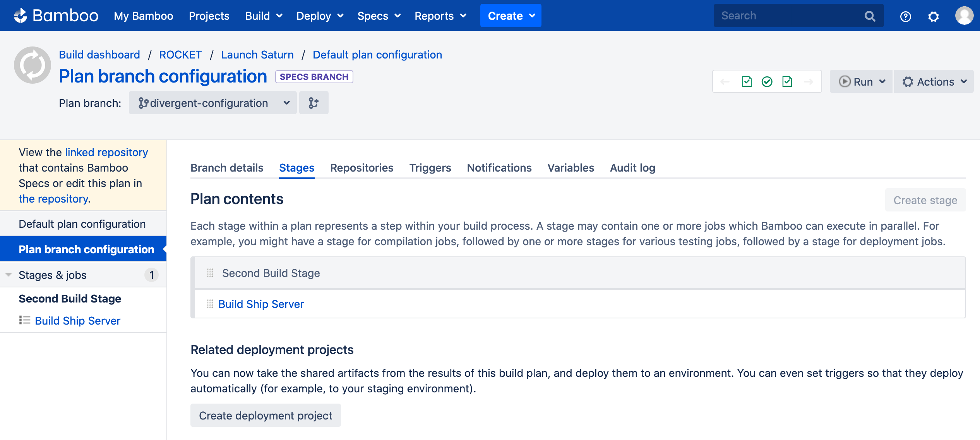Open the Actions dropdown
This screenshot has width=980, height=440.
tap(934, 82)
